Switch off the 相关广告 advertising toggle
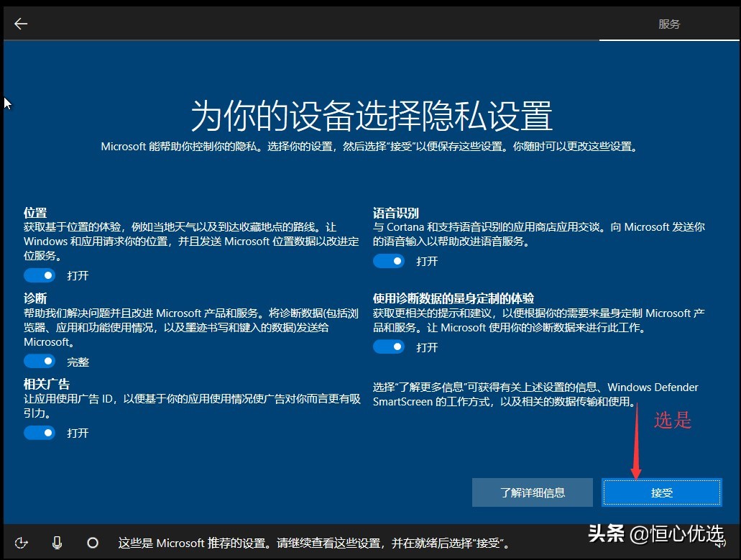This screenshot has width=741, height=560. 40,432
